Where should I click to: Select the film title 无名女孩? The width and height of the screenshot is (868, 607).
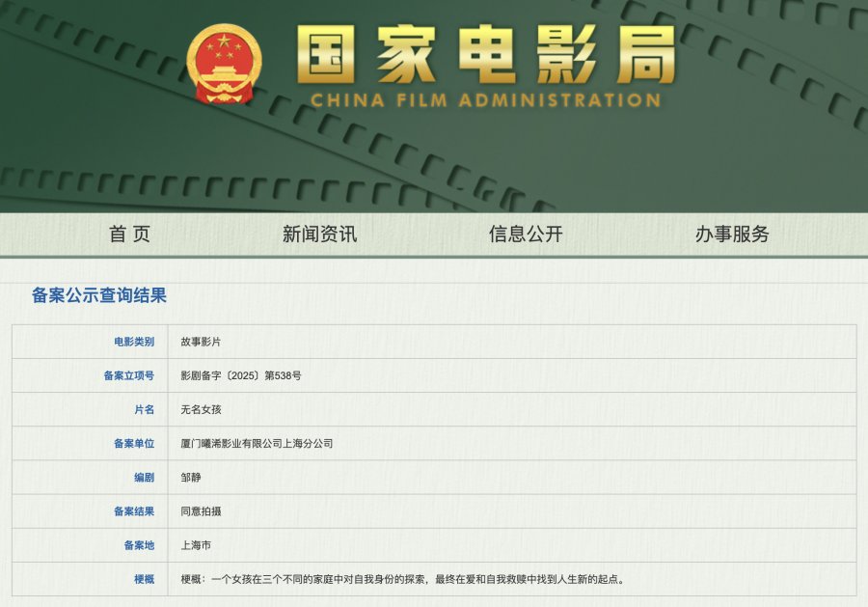pos(201,410)
